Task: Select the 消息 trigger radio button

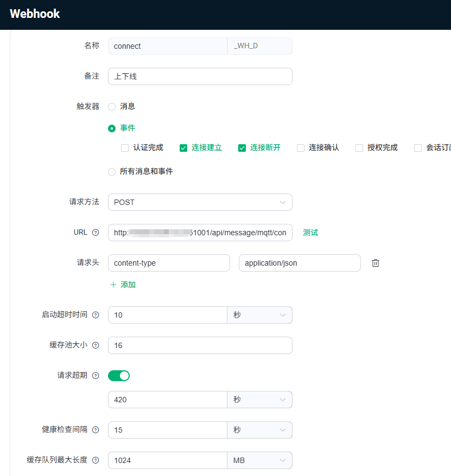Action: [112, 107]
